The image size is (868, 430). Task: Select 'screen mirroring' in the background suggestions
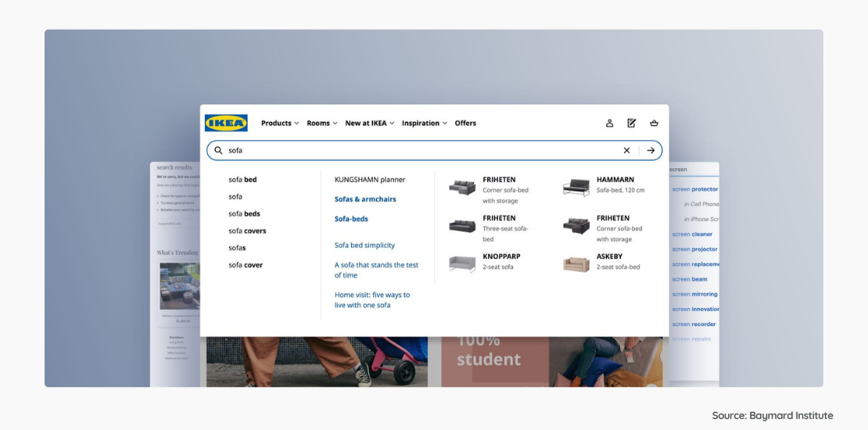pos(694,294)
